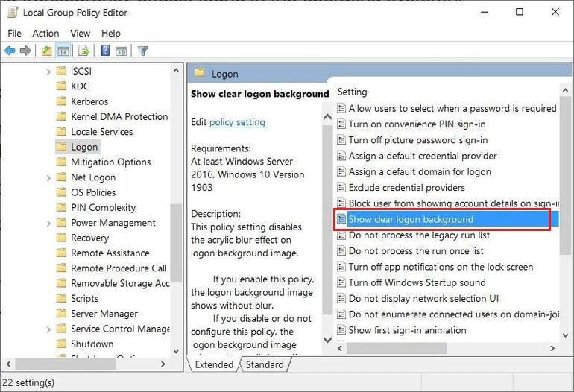This screenshot has width=574, height=392.
Task: Select Allow users to select when a password is required
Action: point(452,108)
